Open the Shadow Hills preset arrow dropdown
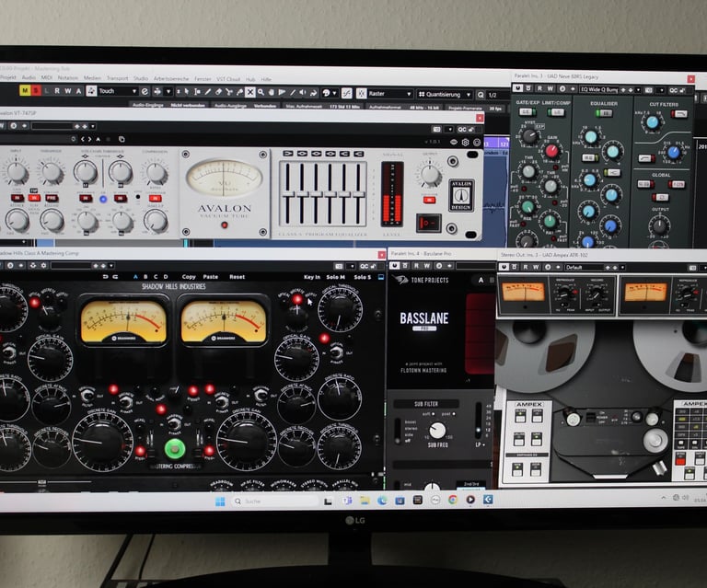 (x=111, y=265)
